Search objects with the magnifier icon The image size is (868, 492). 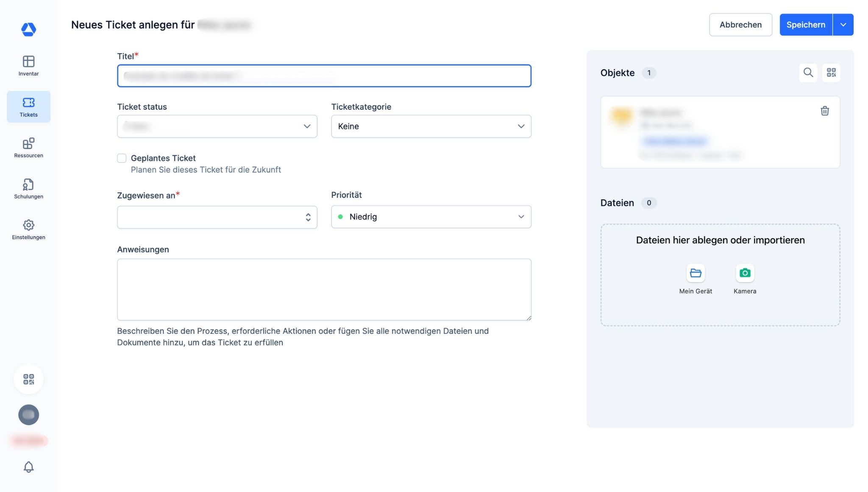coord(808,73)
